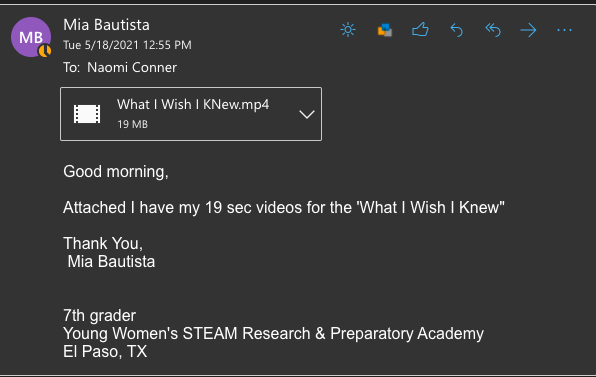
Task: Reply to Mia Bautista's email
Action: click(x=457, y=30)
